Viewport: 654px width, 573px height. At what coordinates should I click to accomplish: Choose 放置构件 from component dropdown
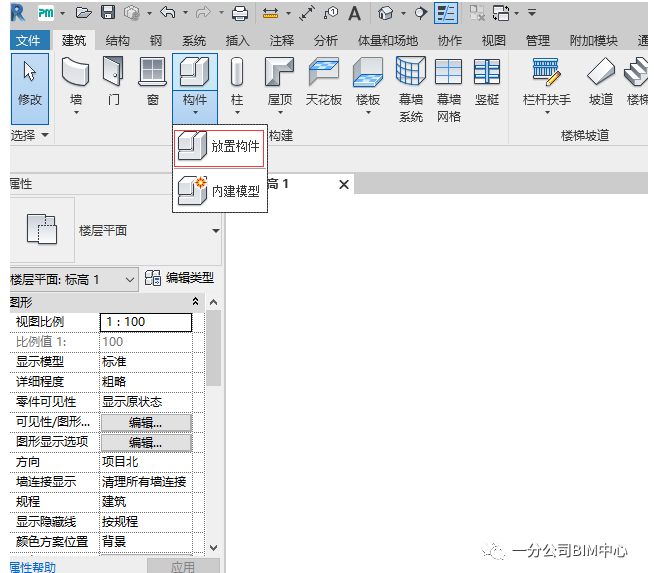(x=219, y=147)
